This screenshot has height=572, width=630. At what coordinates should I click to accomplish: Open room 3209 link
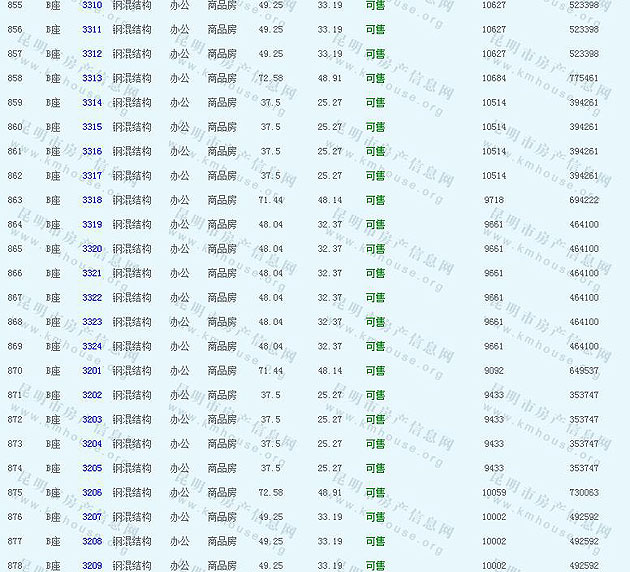pos(92,566)
